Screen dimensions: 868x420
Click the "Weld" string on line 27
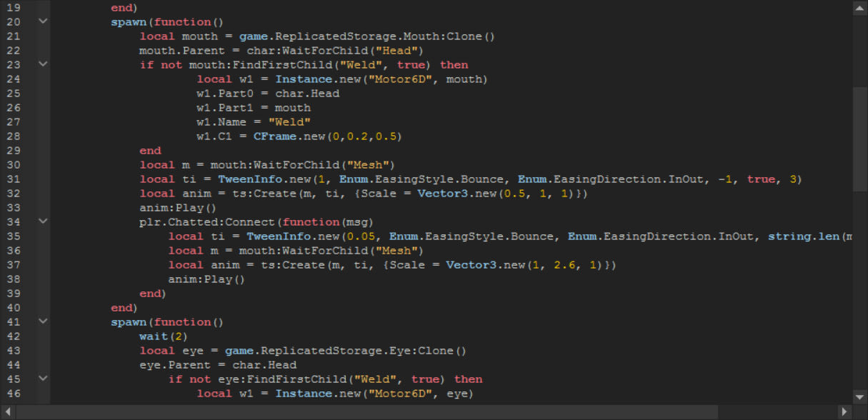pyautogui.click(x=289, y=121)
